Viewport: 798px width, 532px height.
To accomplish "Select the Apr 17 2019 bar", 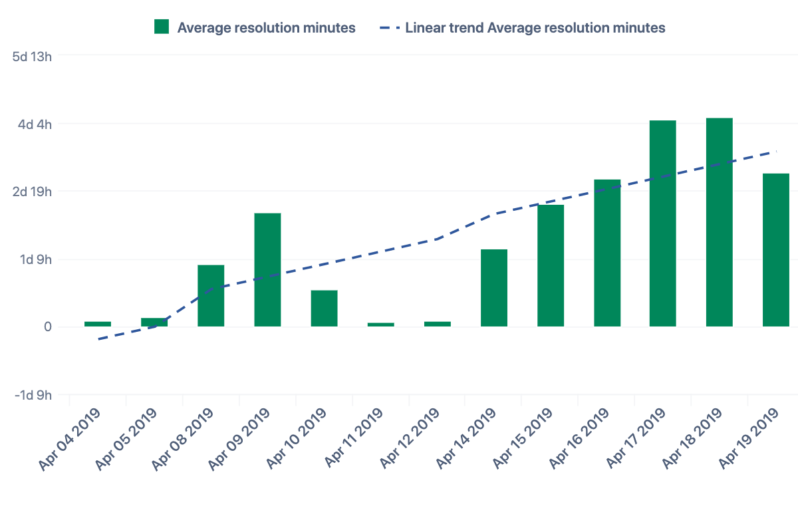I will 663,223.
